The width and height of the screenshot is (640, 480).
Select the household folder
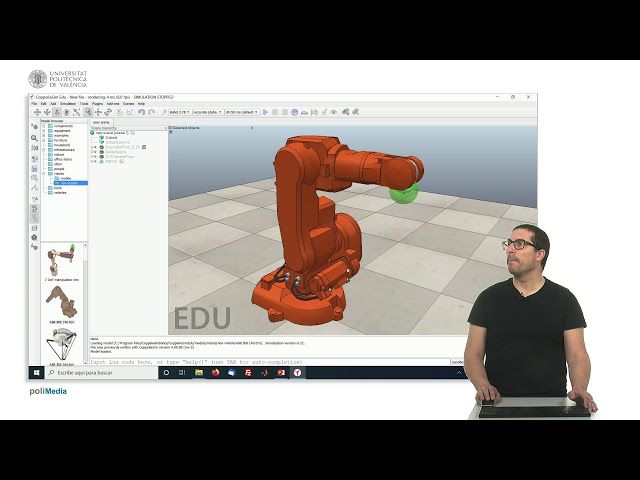tap(62, 145)
